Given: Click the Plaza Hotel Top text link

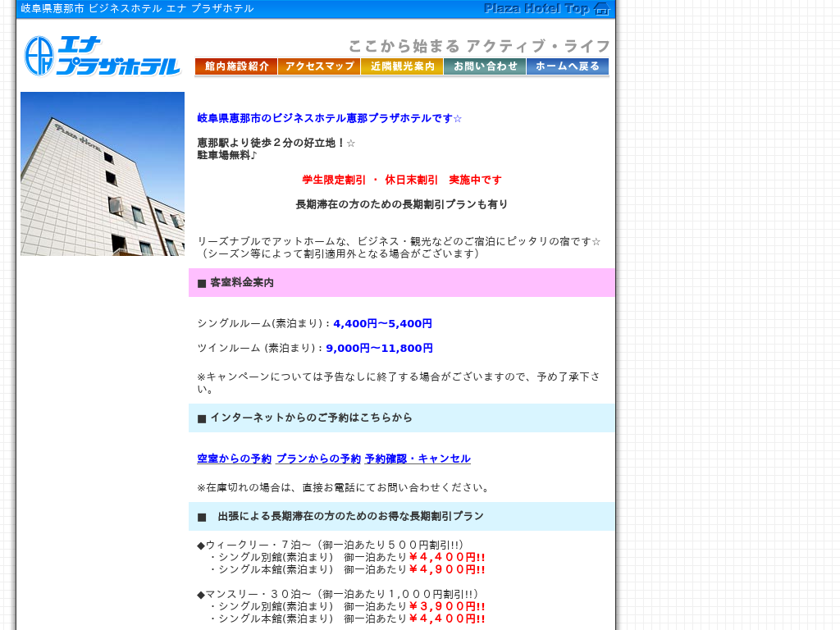Looking at the screenshot, I should coord(536,8).
